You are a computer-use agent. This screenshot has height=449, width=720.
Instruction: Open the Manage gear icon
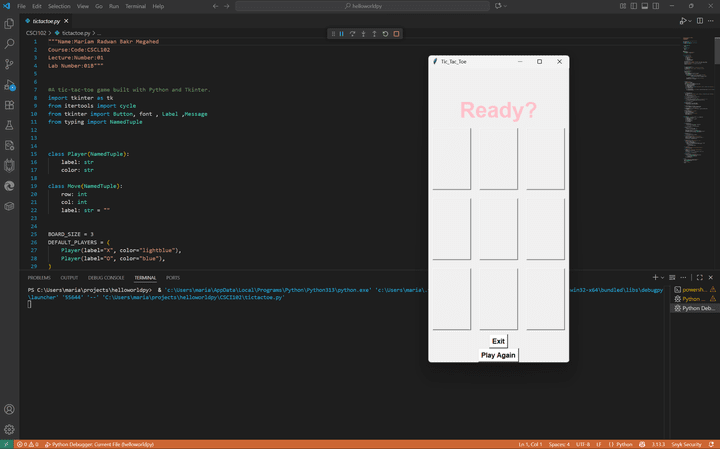pyautogui.click(x=9, y=429)
